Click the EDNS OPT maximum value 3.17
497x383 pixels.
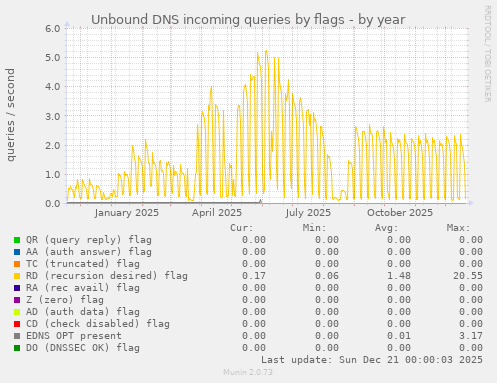coord(471,336)
